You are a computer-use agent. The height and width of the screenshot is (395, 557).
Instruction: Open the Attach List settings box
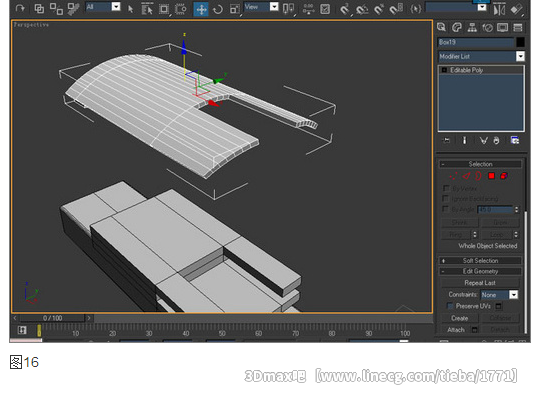coord(475,330)
